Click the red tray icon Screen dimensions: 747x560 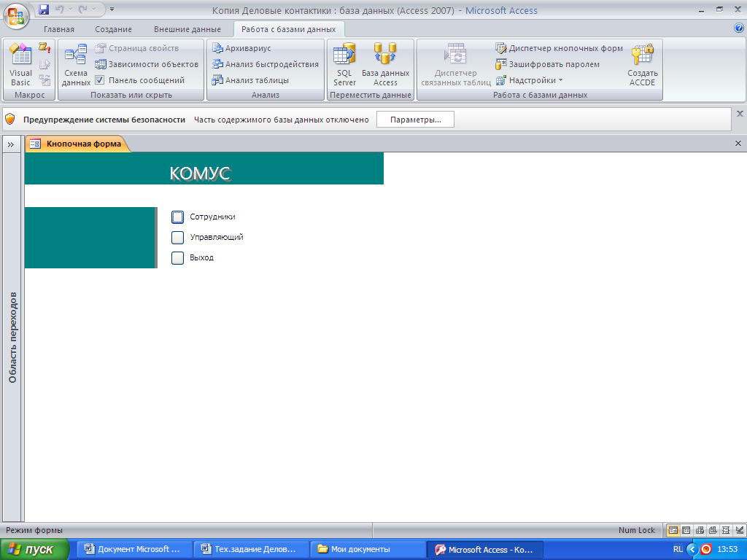click(x=706, y=549)
